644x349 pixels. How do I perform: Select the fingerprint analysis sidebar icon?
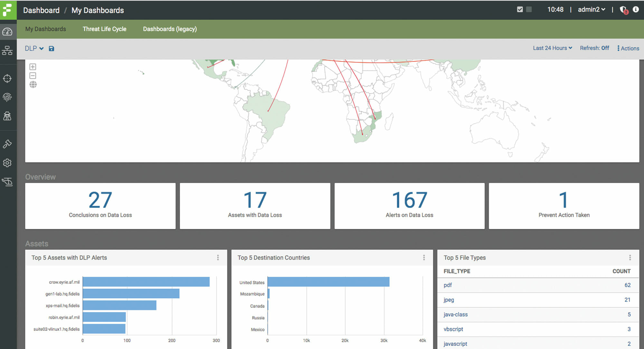pos(8,97)
